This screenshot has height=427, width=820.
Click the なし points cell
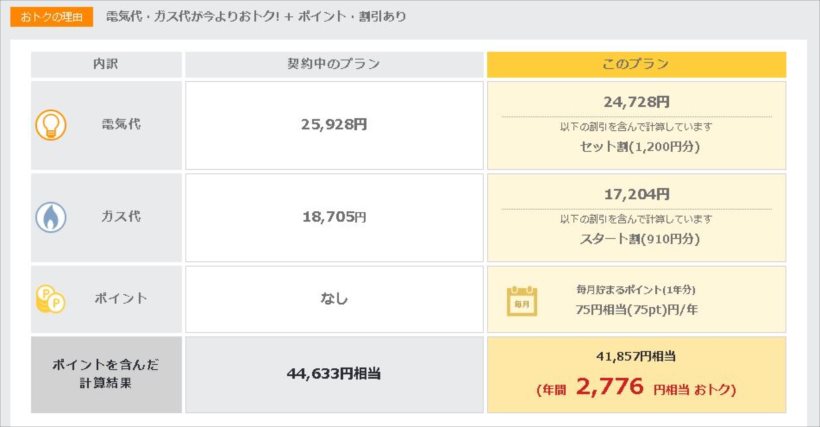click(334, 298)
